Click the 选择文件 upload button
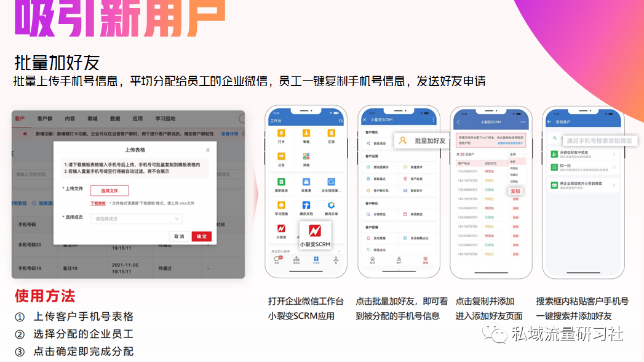Screen dimensions: 644x362 [109, 191]
